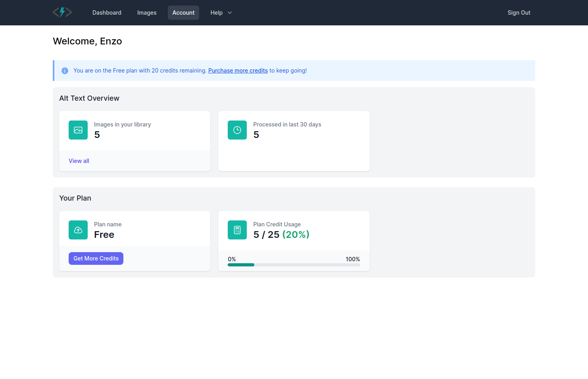Viewport: 588px width, 379px height.
Task: Follow the Purchase more credits link
Action: 238,71
